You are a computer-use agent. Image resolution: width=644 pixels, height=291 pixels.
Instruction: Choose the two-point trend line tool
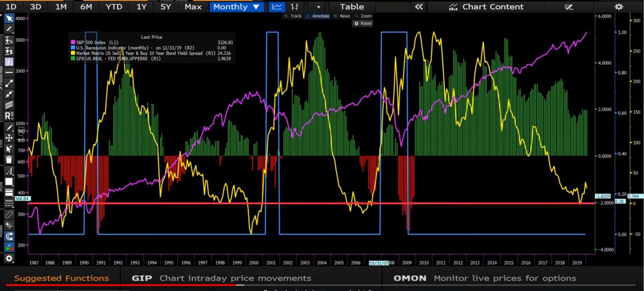(9, 83)
